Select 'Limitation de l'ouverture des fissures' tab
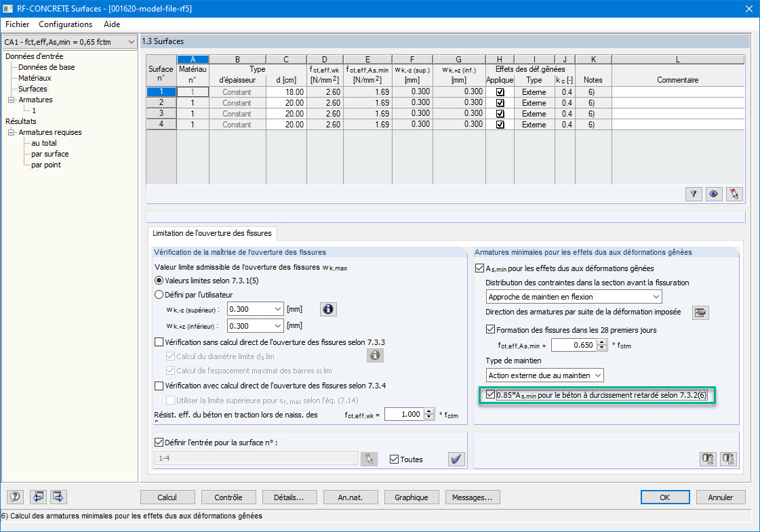 pos(212,233)
